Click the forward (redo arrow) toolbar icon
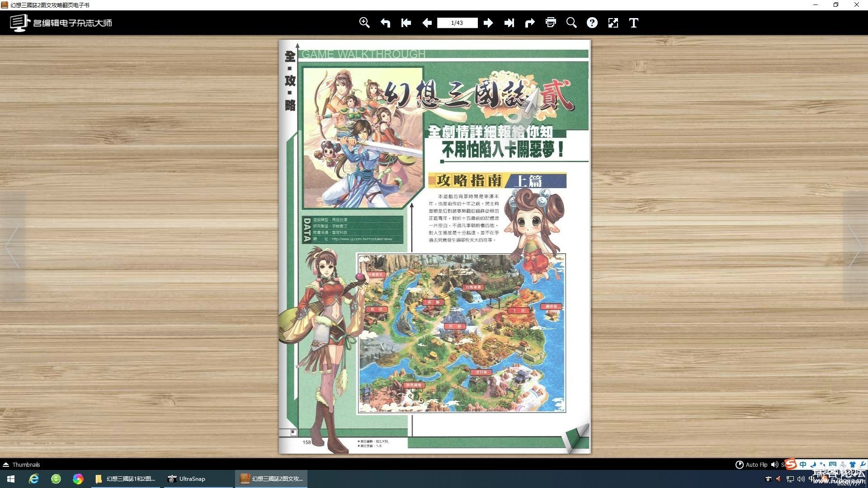868x488 pixels. (x=530, y=23)
